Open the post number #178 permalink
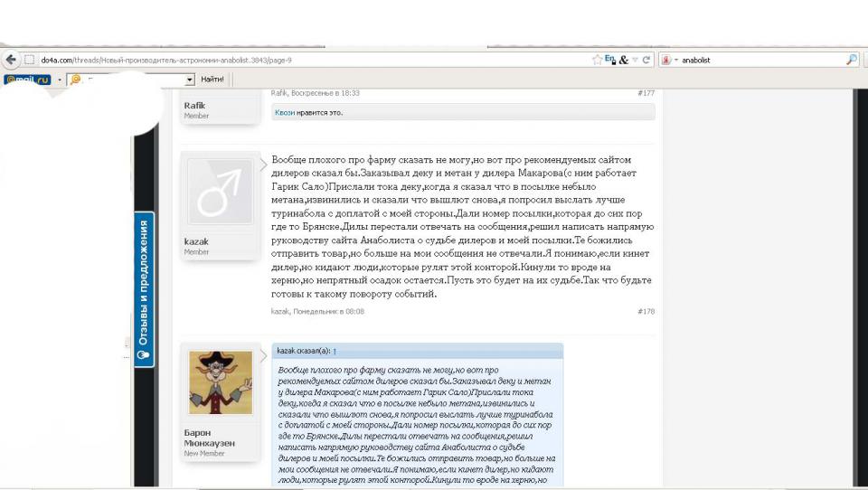 point(646,311)
